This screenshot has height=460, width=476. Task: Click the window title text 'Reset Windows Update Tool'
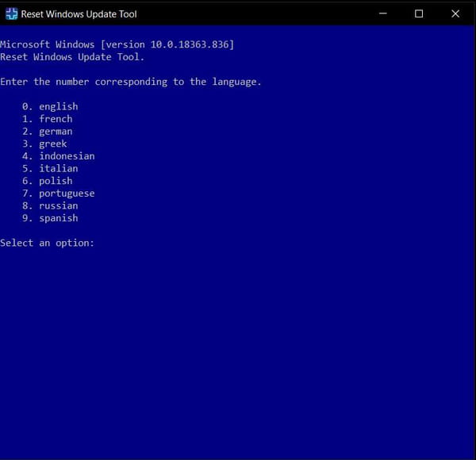(x=79, y=14)
